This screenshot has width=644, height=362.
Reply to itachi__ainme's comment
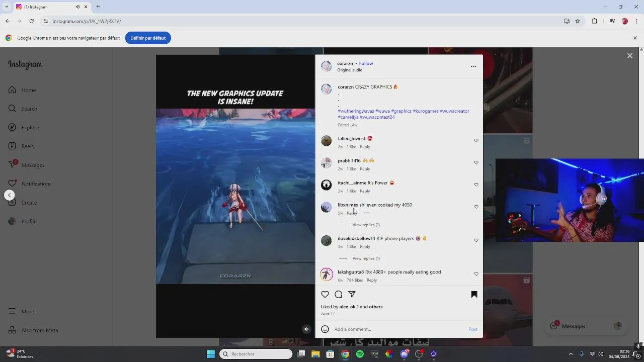click(365, 191)
